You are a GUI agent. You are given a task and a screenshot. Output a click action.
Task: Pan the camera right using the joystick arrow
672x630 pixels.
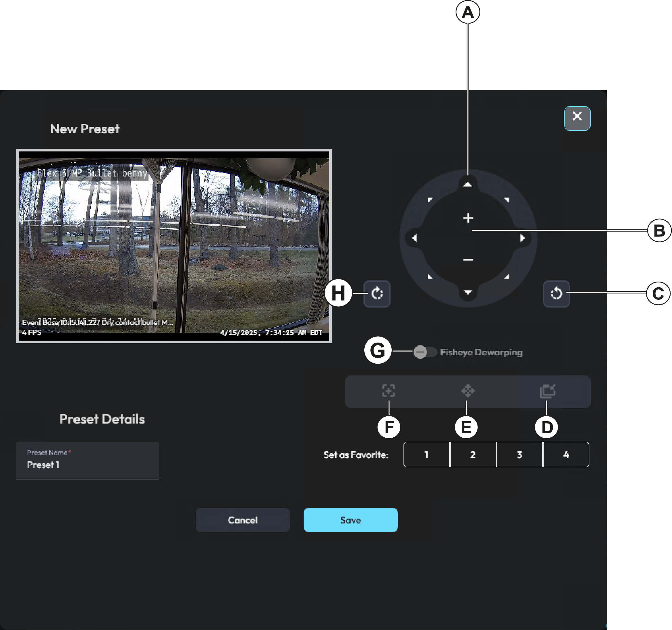[523, 238]
